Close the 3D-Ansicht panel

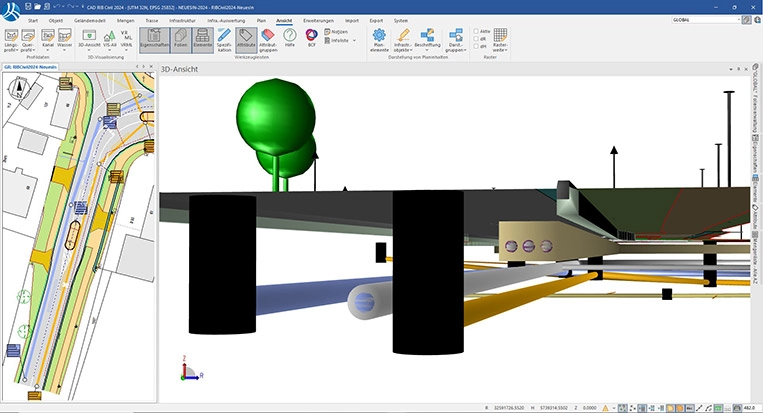coord(746,69)
